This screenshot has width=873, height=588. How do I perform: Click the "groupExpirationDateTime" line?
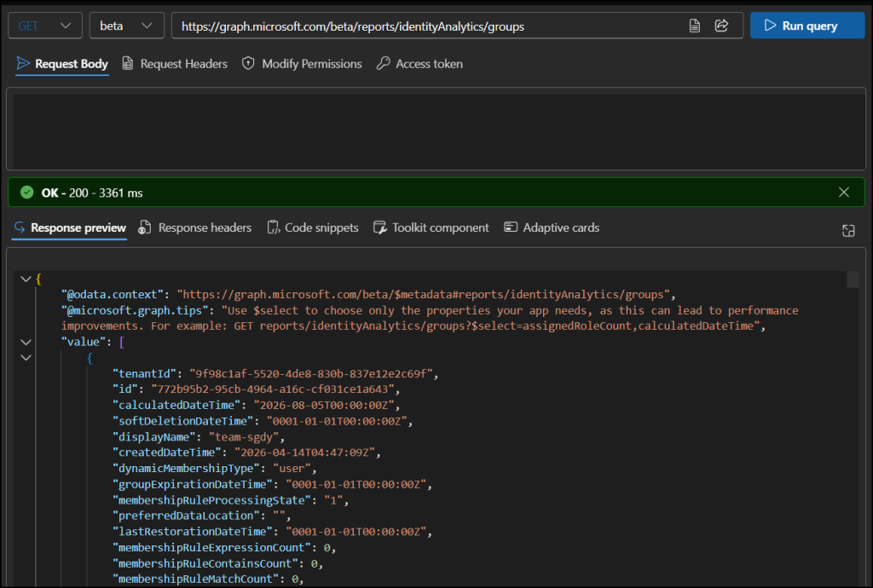(272, 485)
